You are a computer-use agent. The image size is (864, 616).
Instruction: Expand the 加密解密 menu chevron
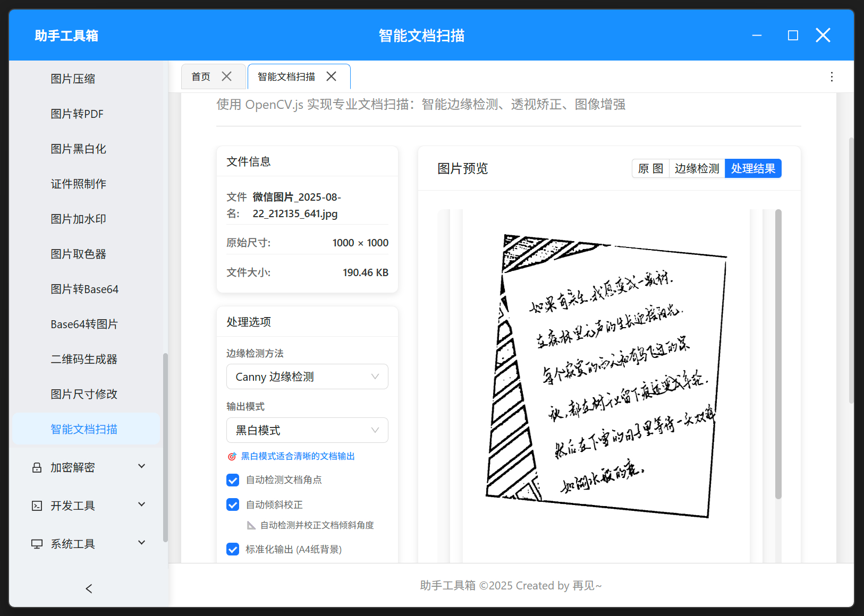tap(142, 466)
